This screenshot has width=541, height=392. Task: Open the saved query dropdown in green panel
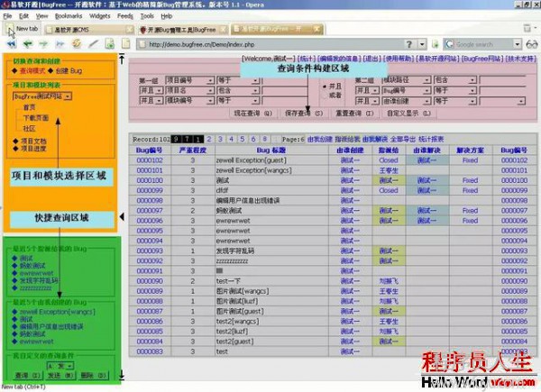point(70,366)
